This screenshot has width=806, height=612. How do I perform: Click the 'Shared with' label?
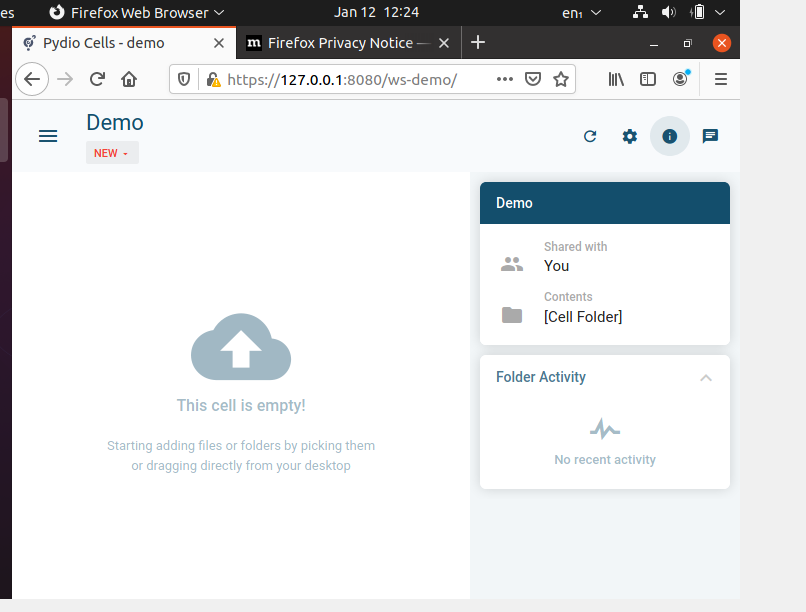[576, 247]
